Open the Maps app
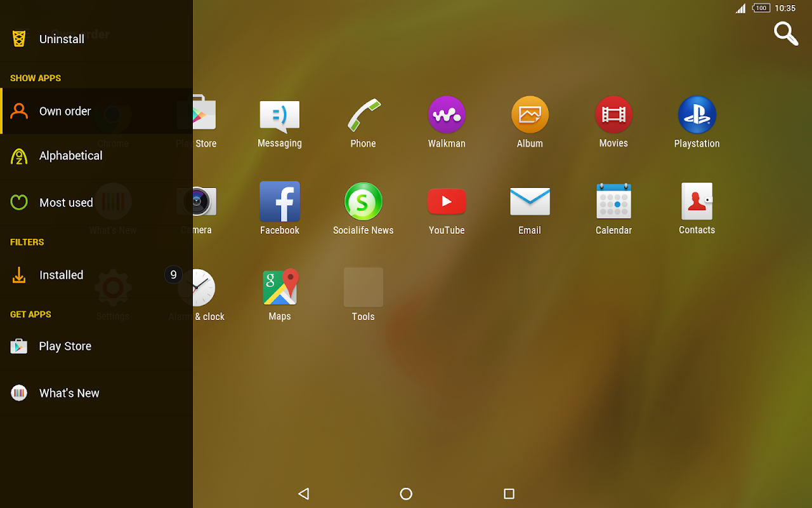Viewport: 812px width, 508px height. point(280,295)
